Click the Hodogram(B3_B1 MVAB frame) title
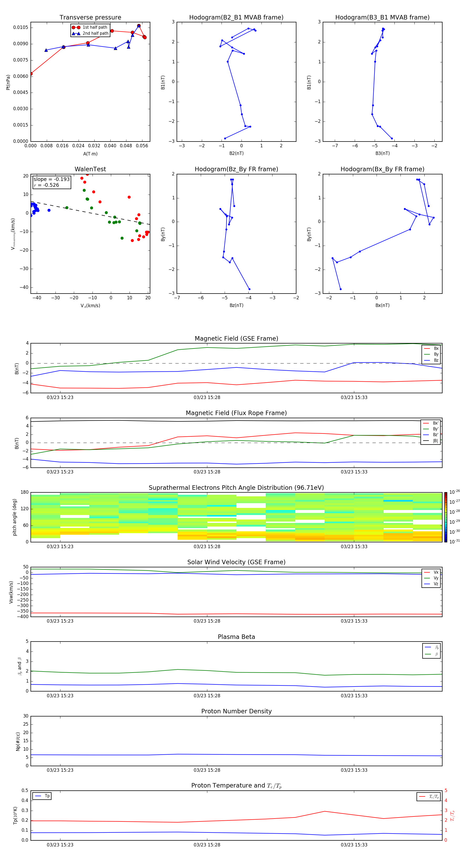This screenshot has width=473, height=868. (382, 18)
